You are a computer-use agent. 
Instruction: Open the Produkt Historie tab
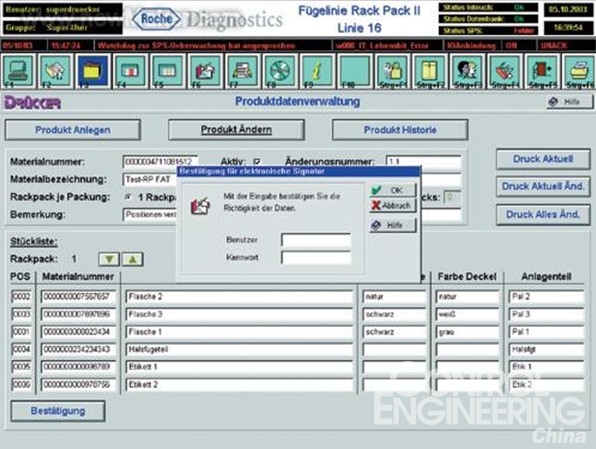coord(400,130)
